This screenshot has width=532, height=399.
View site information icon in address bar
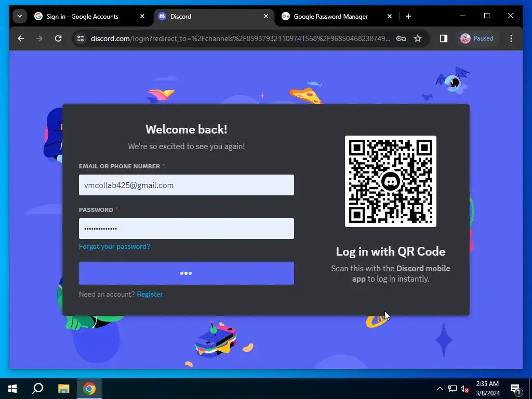coord(81,38)
